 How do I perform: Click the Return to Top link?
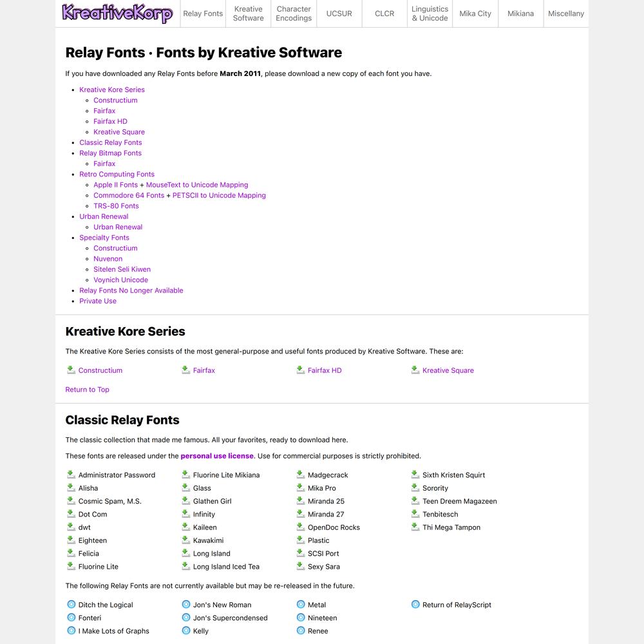point(87,390)
